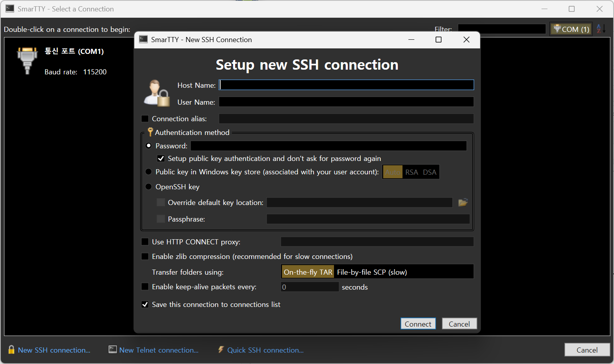Select File-by-file SCP (slow) transfer option
Viewport: 614px width, 364px height.
pyautogui.click(x=372, y=272)
